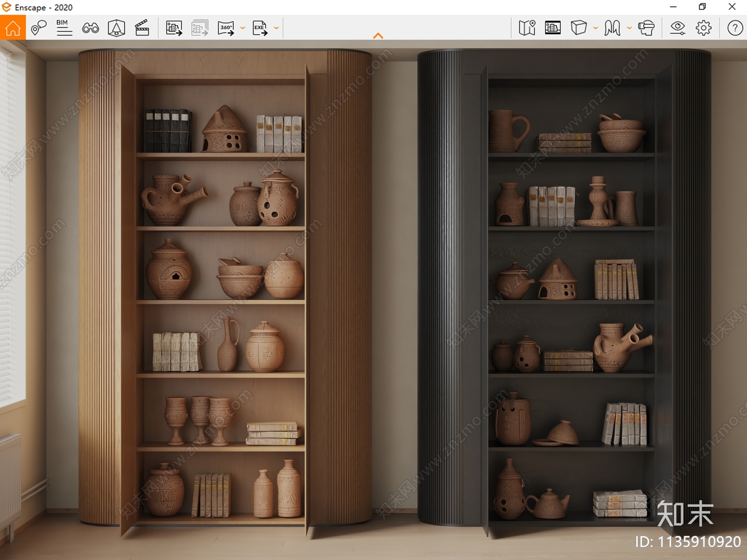Click the orange Home button
The image size is (747, 560).
[13, 28]
